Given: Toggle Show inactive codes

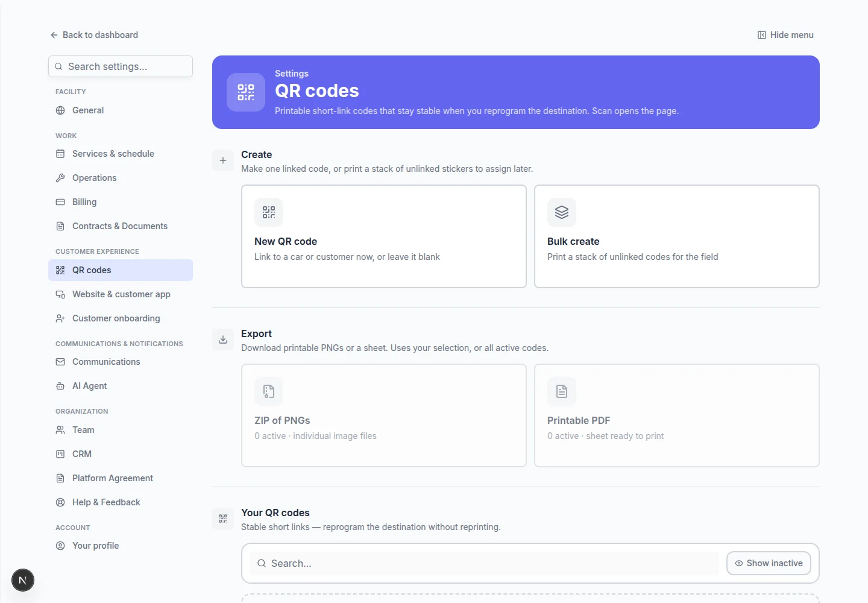Looking at the screenshot, I should pos(769,563).
